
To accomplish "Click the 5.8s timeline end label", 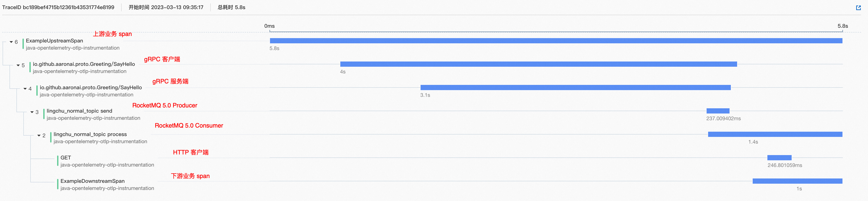I will [842, 26].
